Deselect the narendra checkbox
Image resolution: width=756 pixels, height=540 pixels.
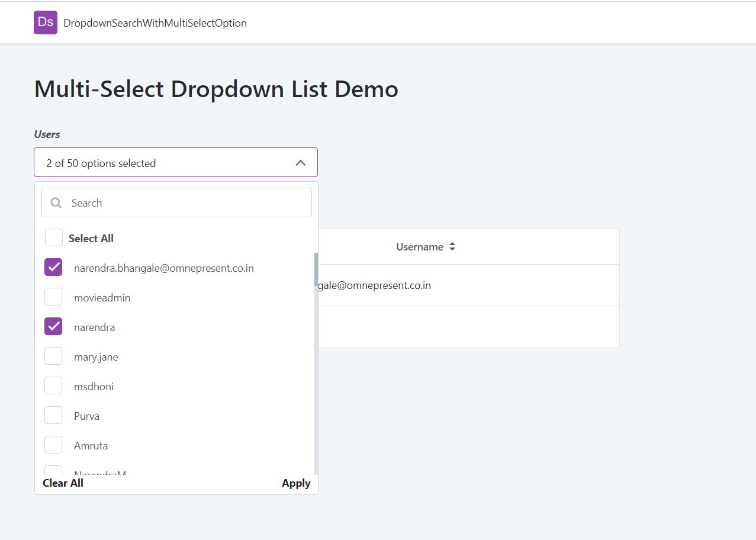point(53,327)
